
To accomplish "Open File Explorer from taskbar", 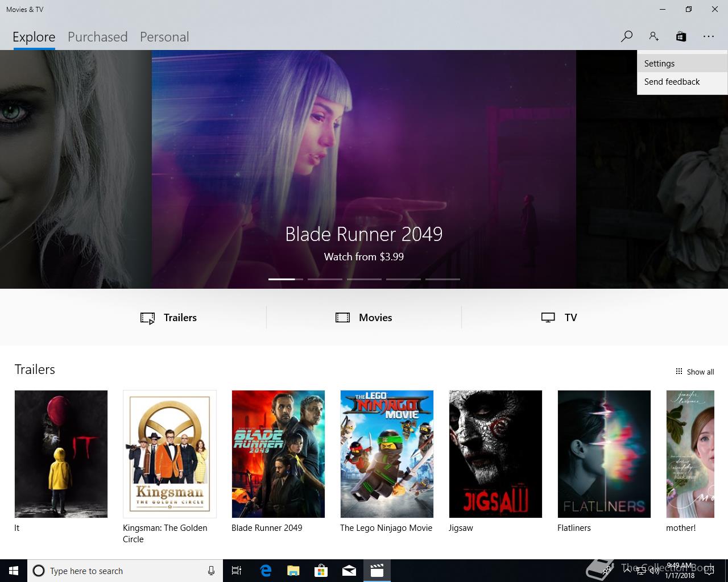I will [293, 571].
